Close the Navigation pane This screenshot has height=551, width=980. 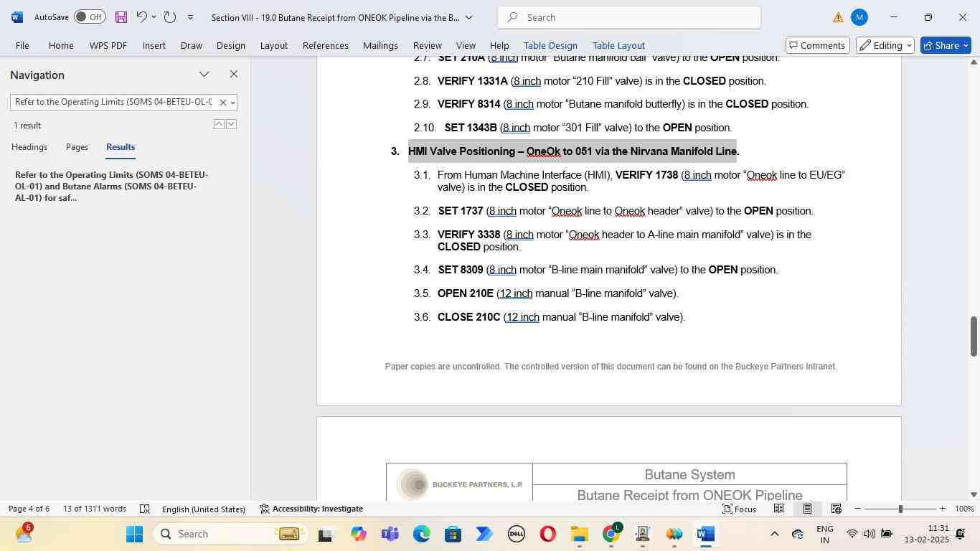tap(234, 74)
